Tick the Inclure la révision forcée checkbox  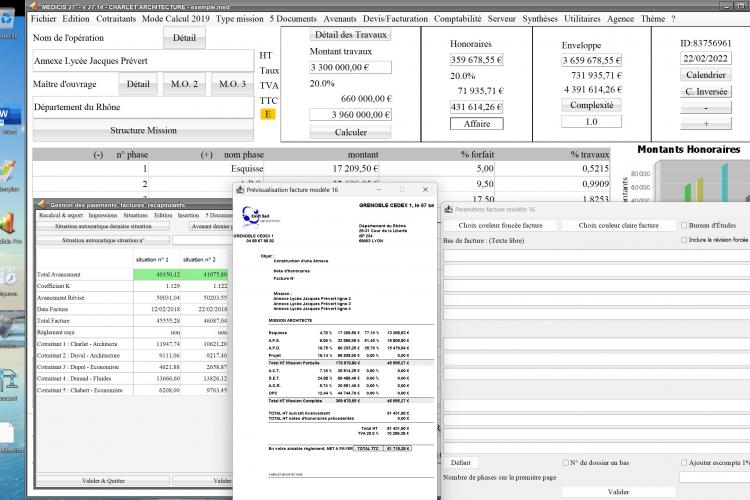[684, 240]
